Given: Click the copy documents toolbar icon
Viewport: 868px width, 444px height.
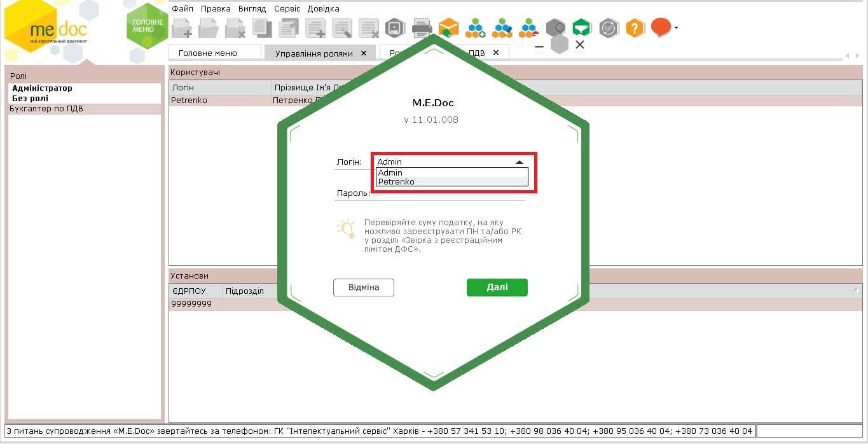Looking at the screenshot, I should (x=262, y=28).
